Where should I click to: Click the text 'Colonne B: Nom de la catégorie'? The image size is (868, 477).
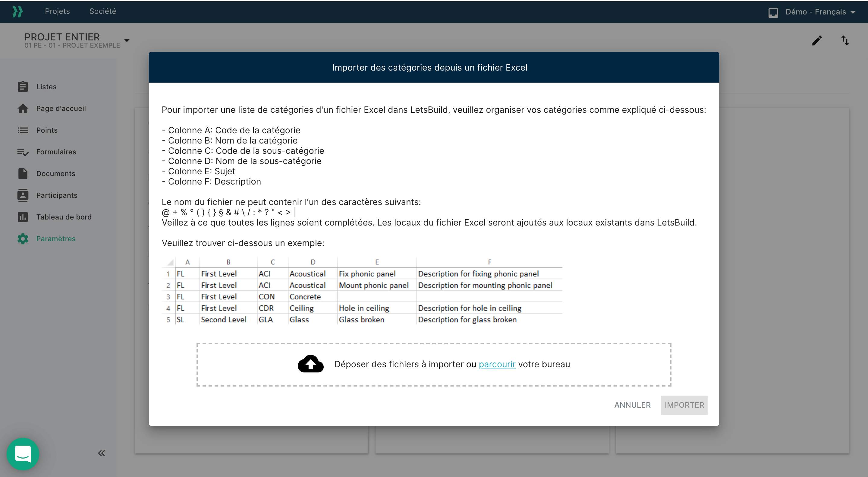click(233, 141)
